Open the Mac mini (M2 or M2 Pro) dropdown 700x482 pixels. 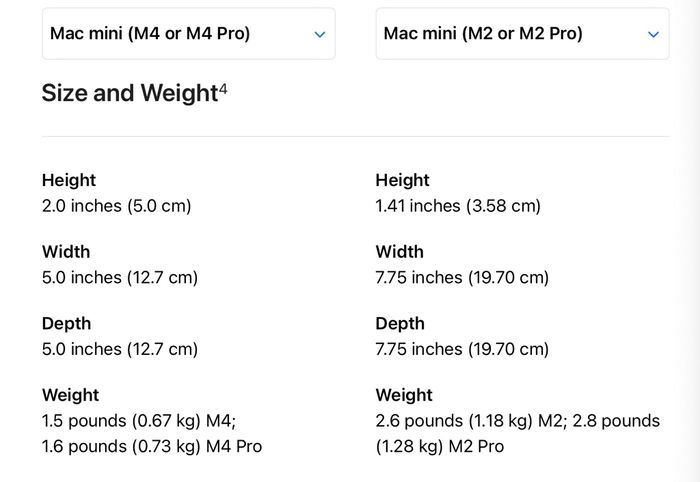pyautogui.click(x=522, y=33)
